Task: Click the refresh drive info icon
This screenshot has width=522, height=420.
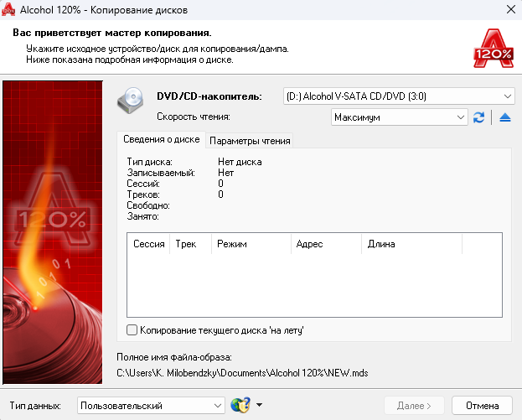Action: tap(478, 117)
